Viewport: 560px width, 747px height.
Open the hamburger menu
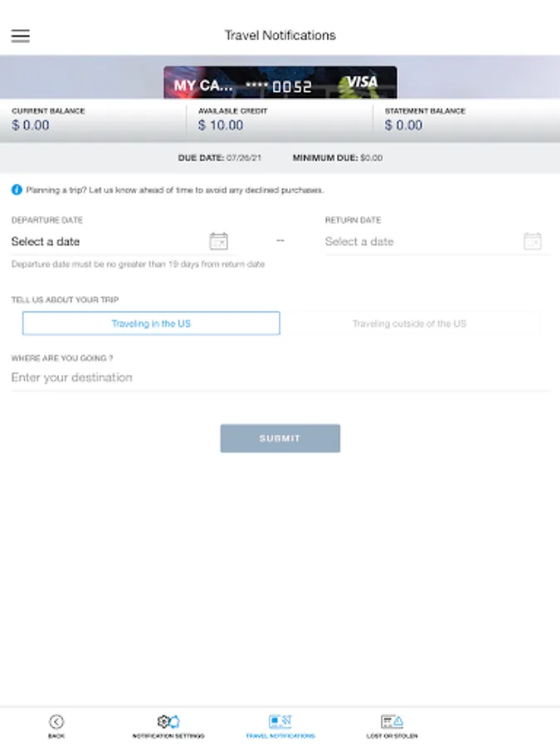[21, 36]
